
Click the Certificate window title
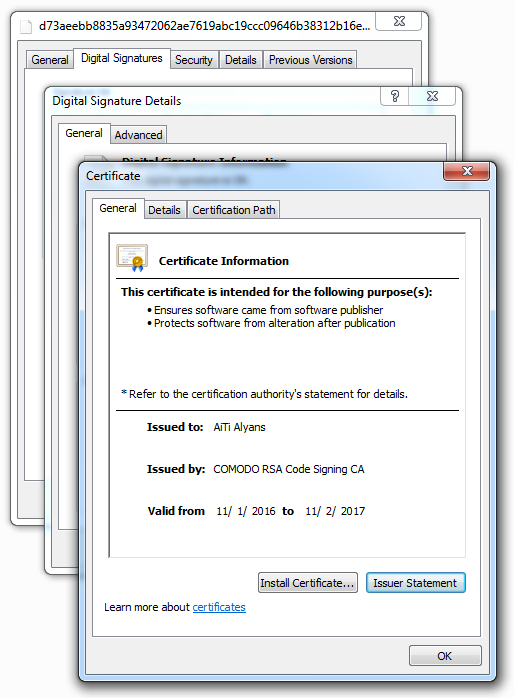click(113, 176)
